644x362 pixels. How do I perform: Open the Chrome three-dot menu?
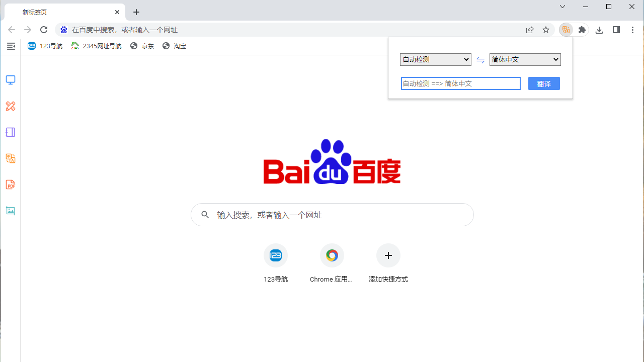[632, 30]
